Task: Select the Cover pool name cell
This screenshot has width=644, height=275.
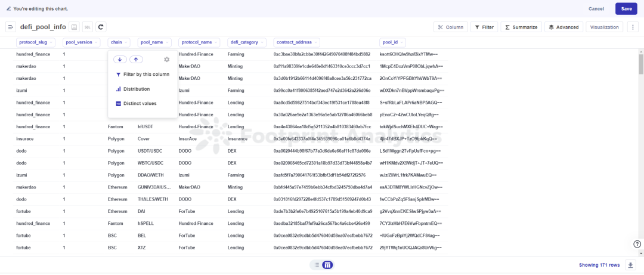Action: 144,139
